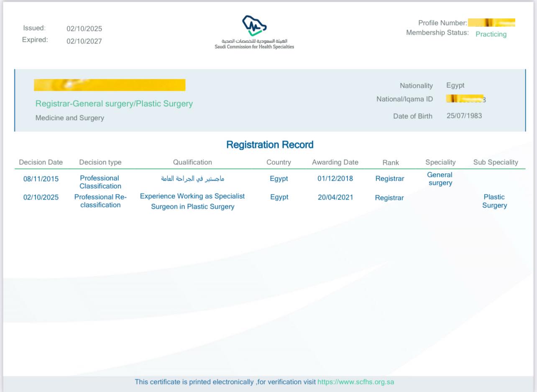537x392 pixels.
Task: Select the 'Practicing' membership status value
Action: [x=491, y=34]
